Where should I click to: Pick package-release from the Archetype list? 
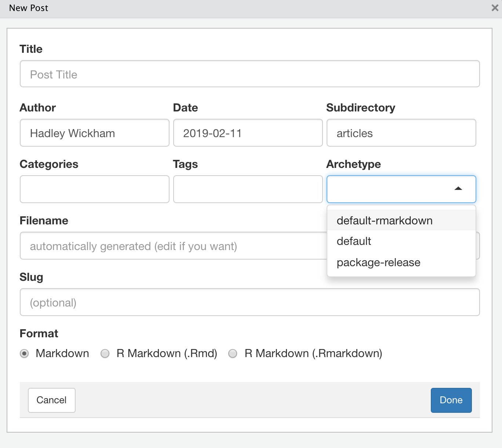tap(378, 262)
